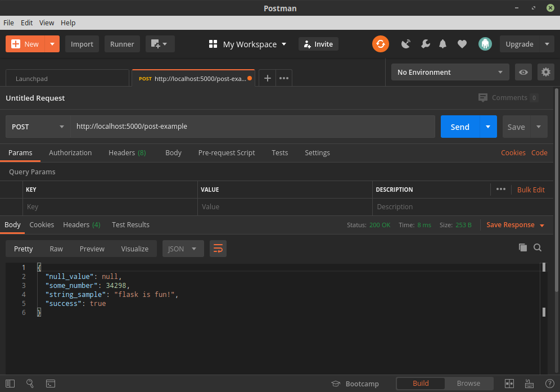Click the Invite button
This screenshot has height=392, width=560.
pos(318,44)
